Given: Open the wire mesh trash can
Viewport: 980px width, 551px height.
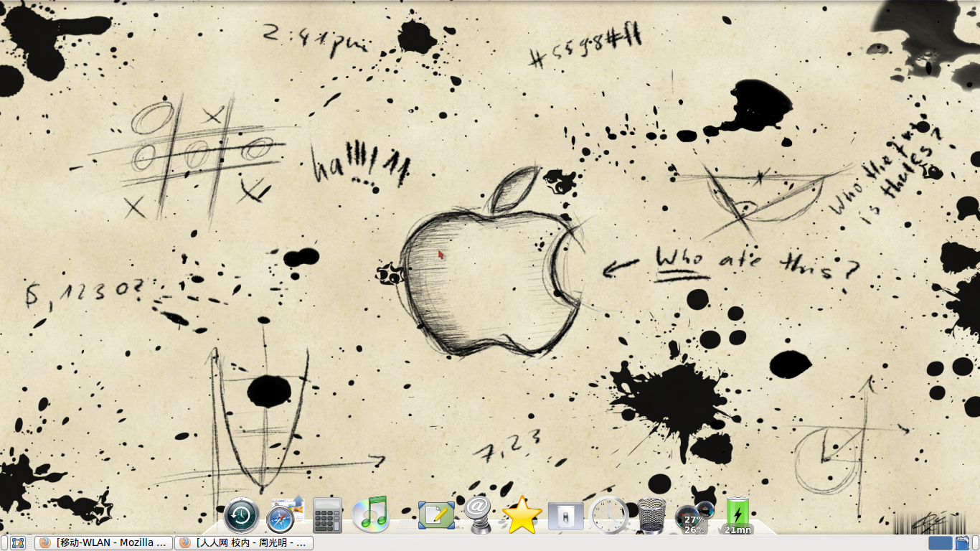Looking at the screenshot, I should 651,515.
